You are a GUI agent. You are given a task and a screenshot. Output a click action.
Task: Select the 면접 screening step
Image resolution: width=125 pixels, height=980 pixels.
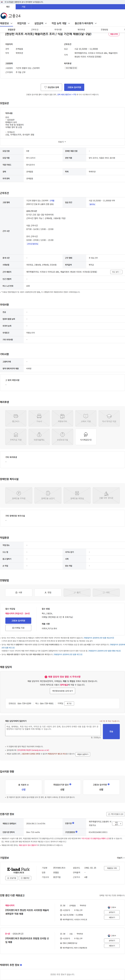[48, 592]
